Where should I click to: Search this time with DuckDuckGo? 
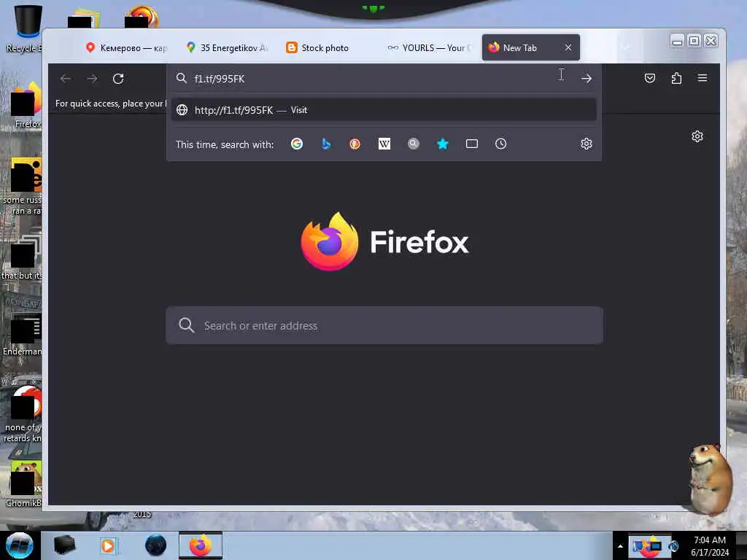[x=355, y=144]
